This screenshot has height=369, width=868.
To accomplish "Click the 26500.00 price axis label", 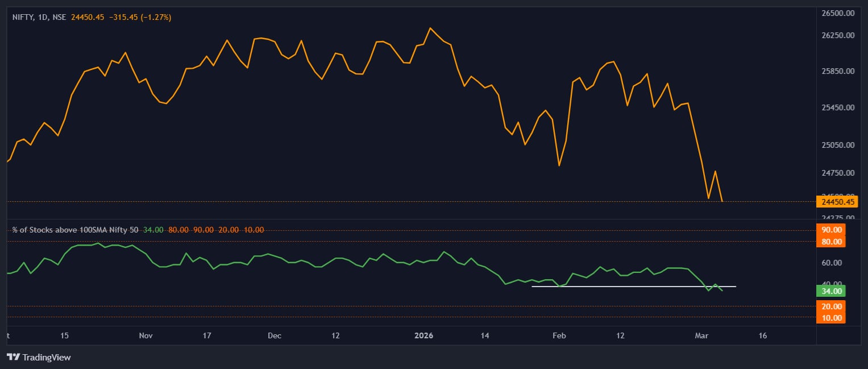I will click(x=838, y=13).
